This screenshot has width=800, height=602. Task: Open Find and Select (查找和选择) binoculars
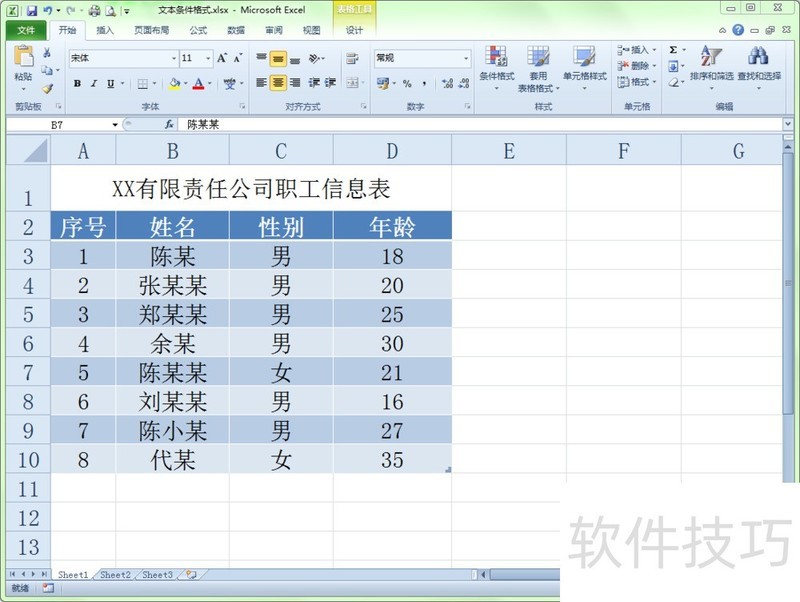(759, 67)
